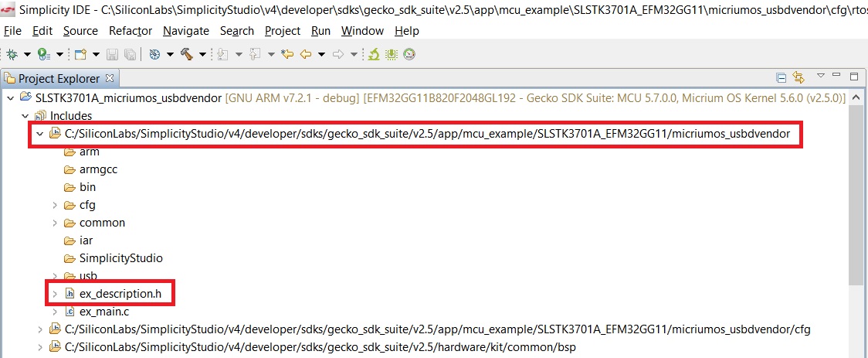Close the Project Explorer tab
The image size is (868, 358).
[x=109, y=78]
